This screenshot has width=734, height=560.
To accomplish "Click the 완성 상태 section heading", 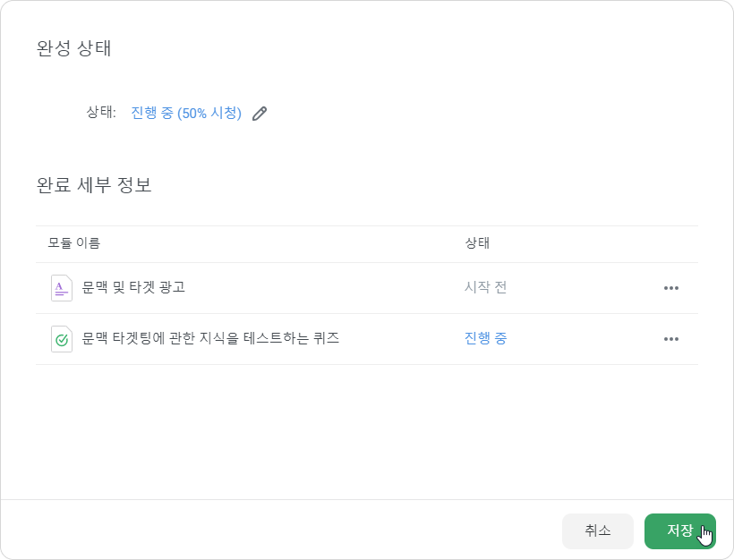I will (74, 48).
